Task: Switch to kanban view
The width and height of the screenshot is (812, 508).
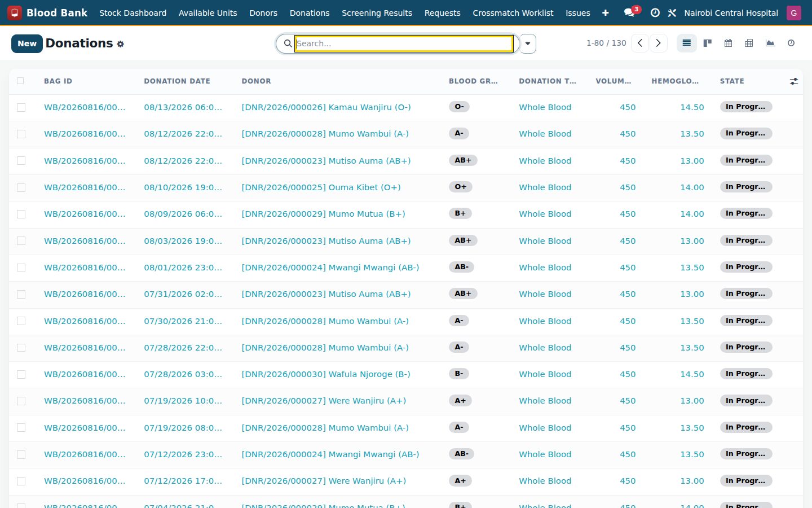Action: pos(707,43)
